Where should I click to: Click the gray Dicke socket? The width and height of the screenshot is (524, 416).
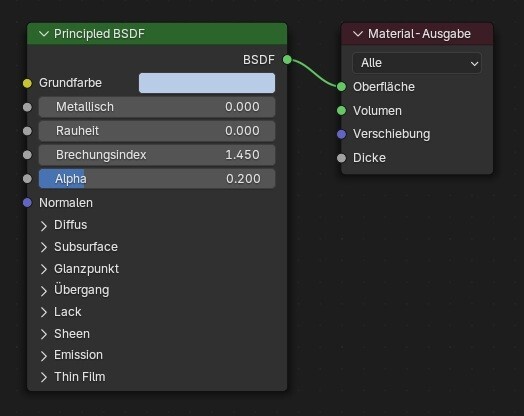pyautogui.click(x=341, y=158)
